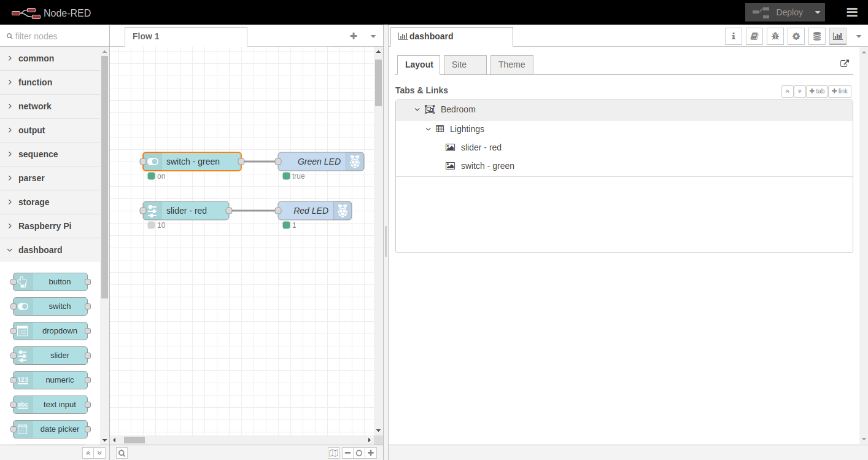Switch to the Theme tab
This screenshot has width=868, height=460.
click(511, 64)
